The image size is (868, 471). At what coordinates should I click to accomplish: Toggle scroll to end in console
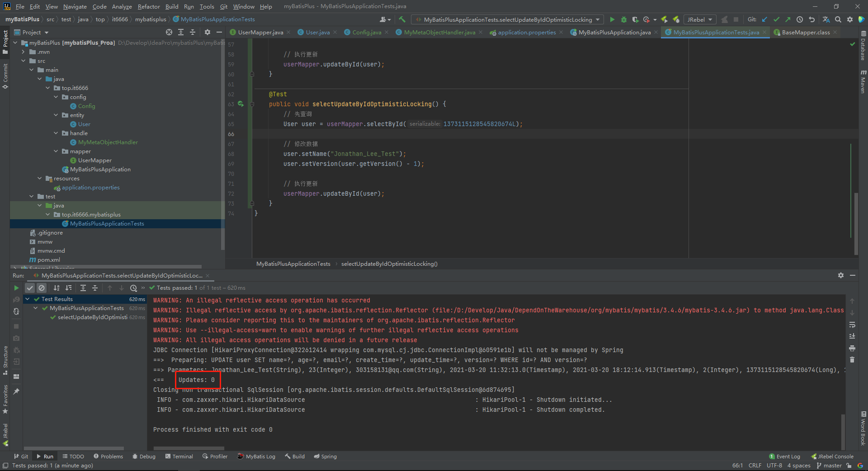(852, 336)
